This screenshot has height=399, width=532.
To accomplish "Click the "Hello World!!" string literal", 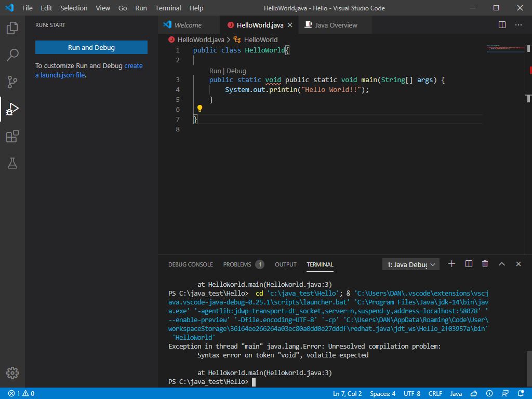I will pos(331,89).
